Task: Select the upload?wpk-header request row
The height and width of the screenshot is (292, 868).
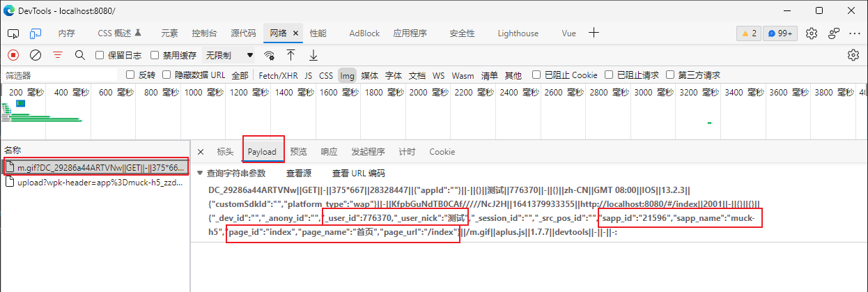Action: 95,182
